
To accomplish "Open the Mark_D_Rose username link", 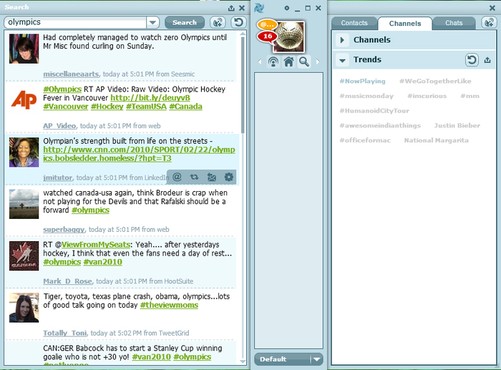I will click(x=68, y=281).
